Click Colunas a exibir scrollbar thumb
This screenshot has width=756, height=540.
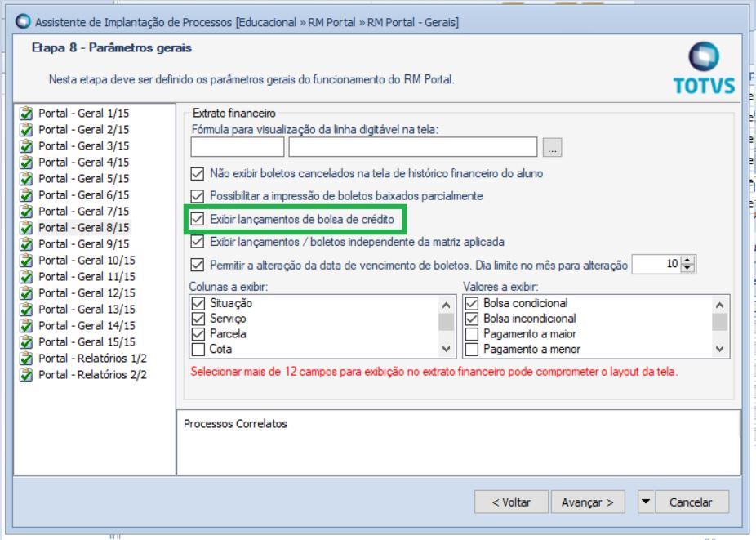[x=446, y=322]
